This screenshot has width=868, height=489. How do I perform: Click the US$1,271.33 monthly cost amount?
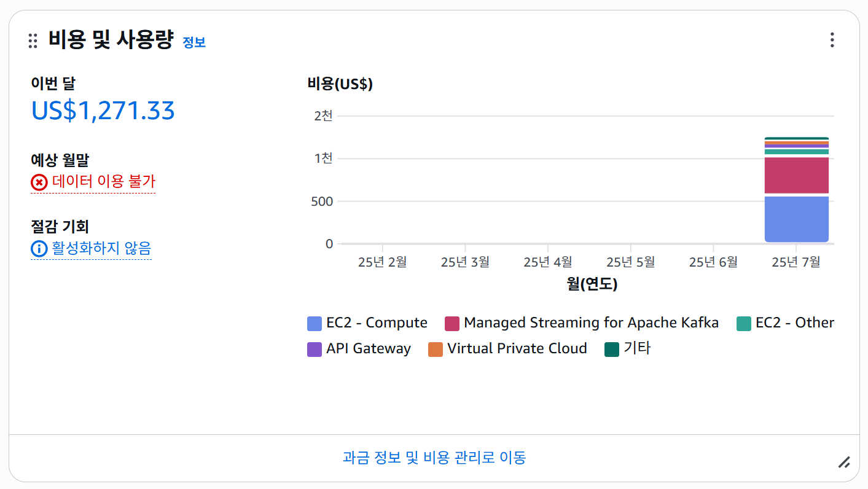tap(103, 111)
